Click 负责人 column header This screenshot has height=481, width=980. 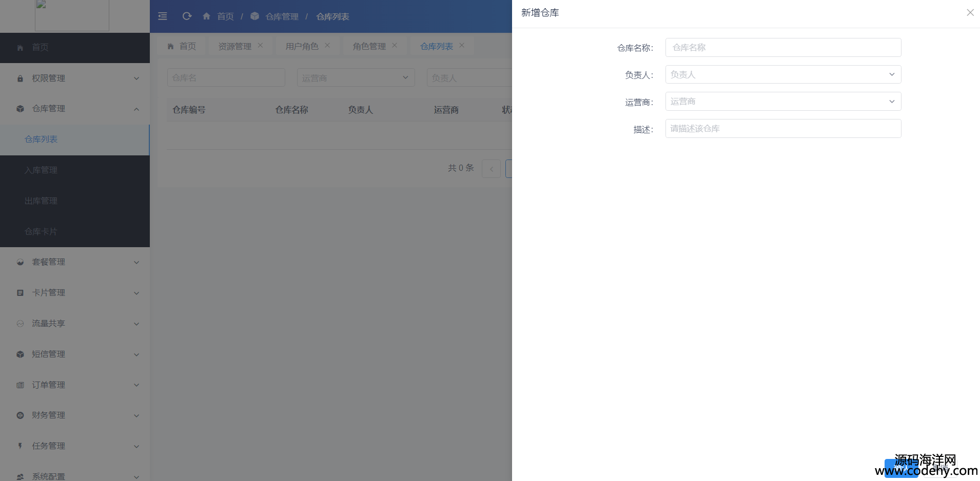(360, 110)
